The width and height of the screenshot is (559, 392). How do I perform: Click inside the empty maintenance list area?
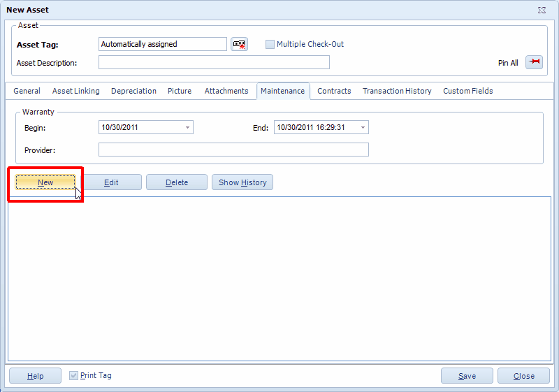point(279,279)
